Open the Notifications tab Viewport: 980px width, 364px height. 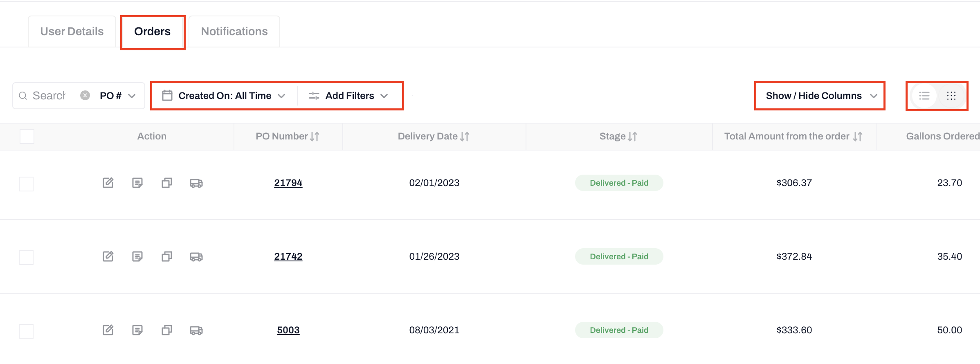point(234,31)
